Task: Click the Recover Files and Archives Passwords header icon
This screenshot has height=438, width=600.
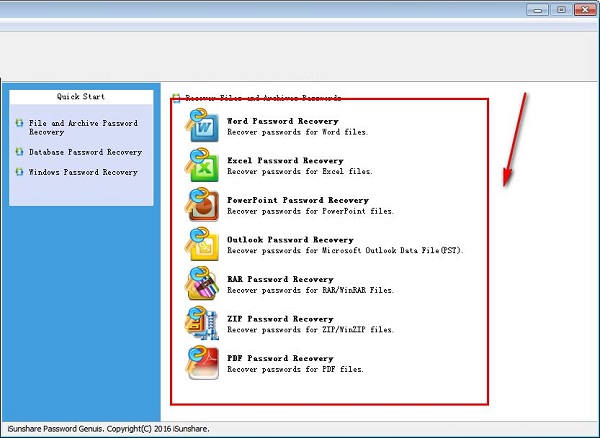Action: (176, 98)
